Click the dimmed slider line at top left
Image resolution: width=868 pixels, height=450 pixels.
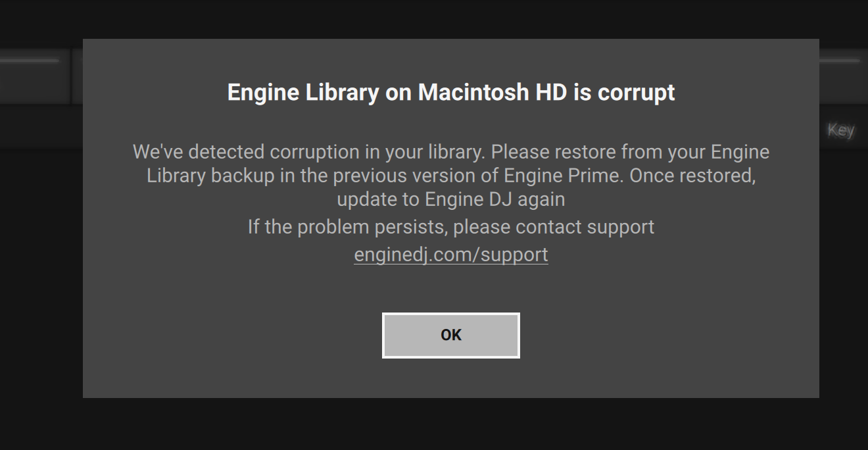(x=30, y=61)
